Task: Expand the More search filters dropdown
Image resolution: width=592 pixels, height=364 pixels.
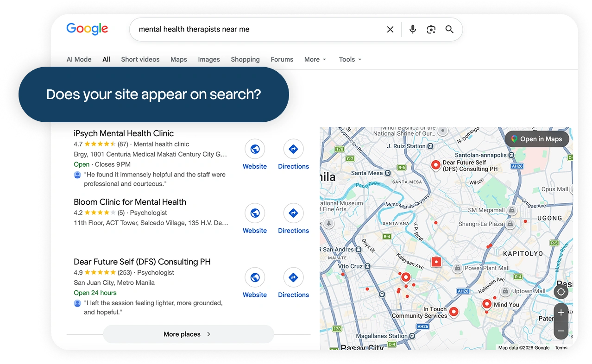Action: [315, 59]
